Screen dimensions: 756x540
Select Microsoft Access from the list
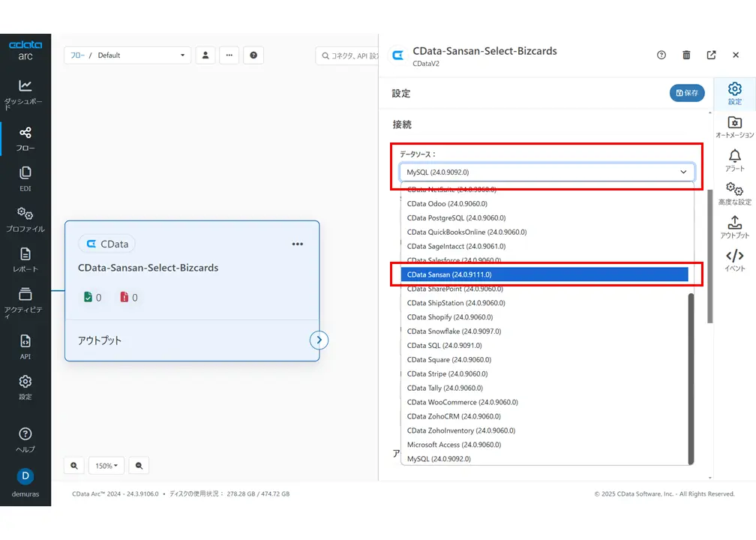pyautogui.click(x=544, y=445)
